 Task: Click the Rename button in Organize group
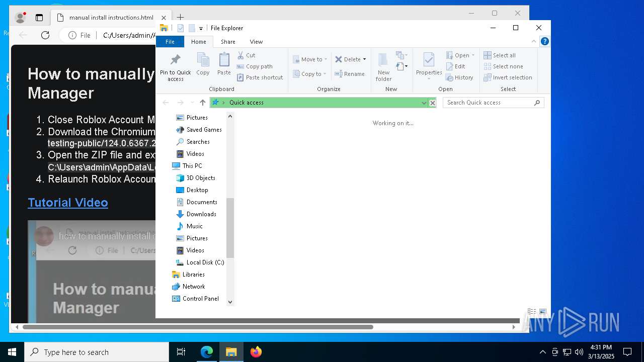pos(350,74)
